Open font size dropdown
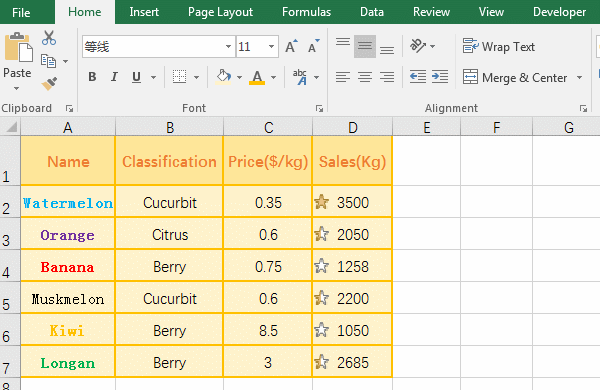The width and height of the screenshot is (600, 390). coord(271,47)
